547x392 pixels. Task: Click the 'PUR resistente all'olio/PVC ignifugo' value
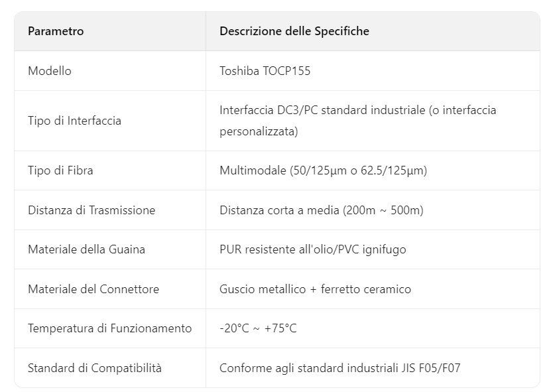coord(312,249)
